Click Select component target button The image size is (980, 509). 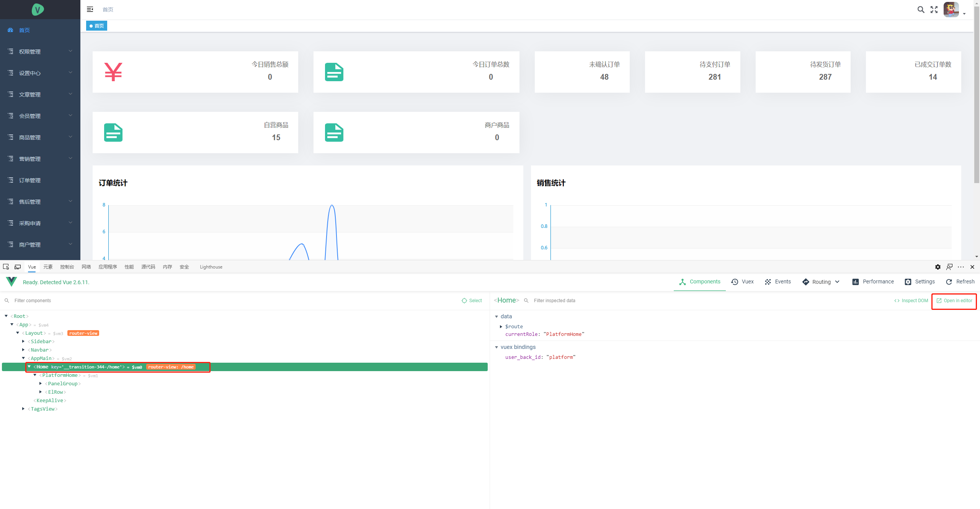click(472, 301)
